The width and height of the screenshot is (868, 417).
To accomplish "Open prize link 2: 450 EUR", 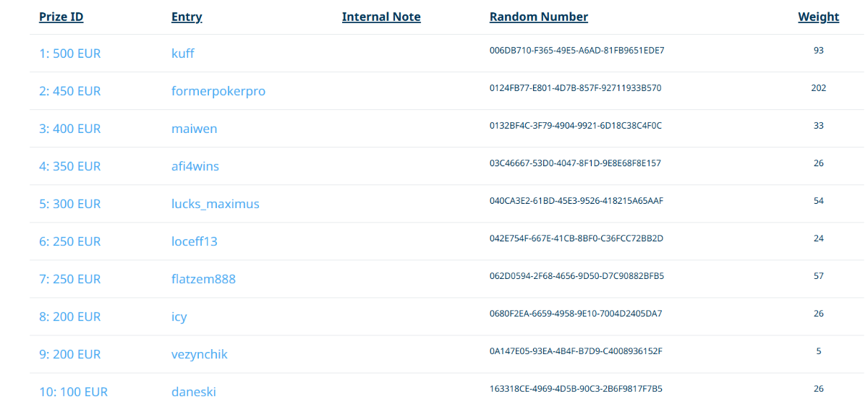I will click(69, 91).
